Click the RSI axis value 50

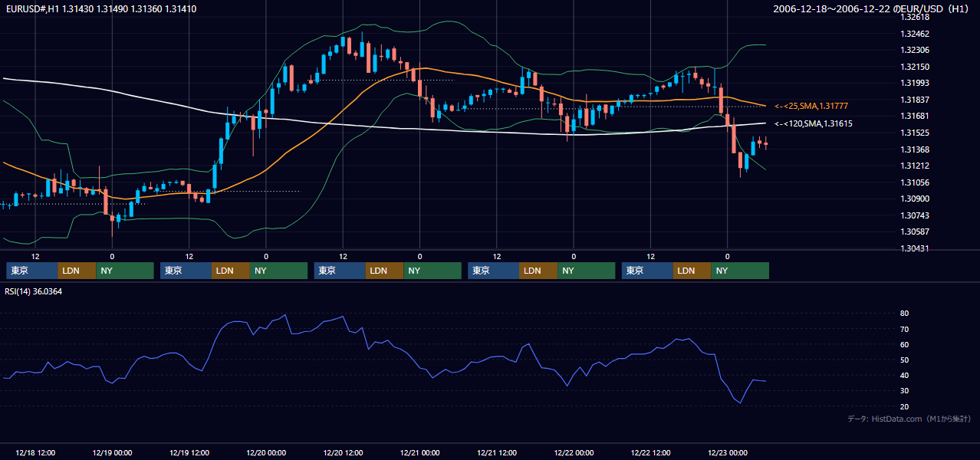pos(905,360)
